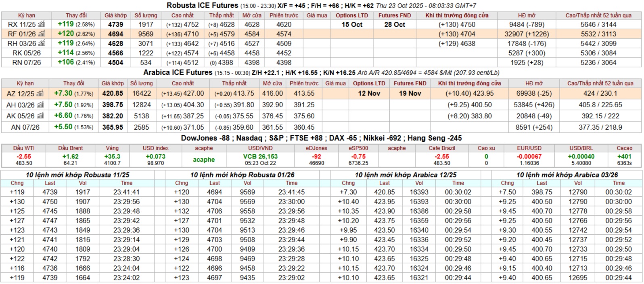Select the Vàng gold price header
This screenshot has width=644, height=284.
click(112, 148)
